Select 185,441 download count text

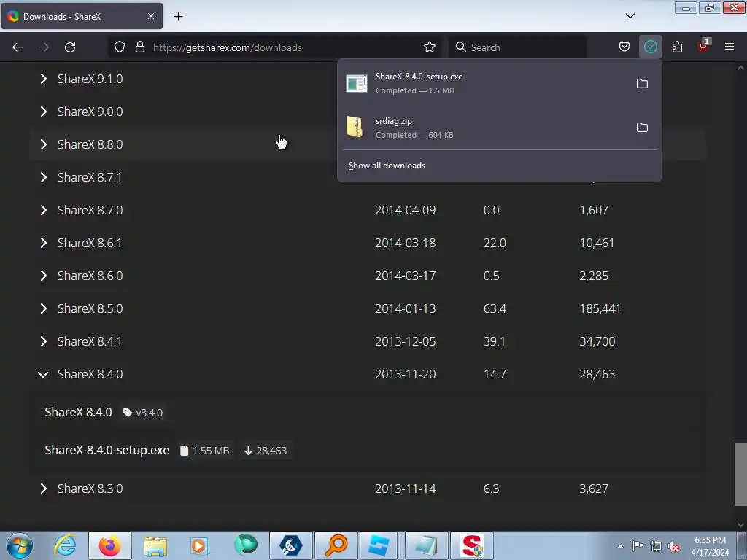pos(600,309)
